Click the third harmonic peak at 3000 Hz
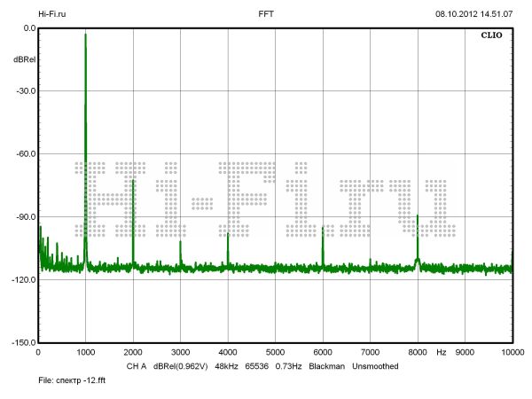Screen dimensions: 532x399 coord(180,243)
